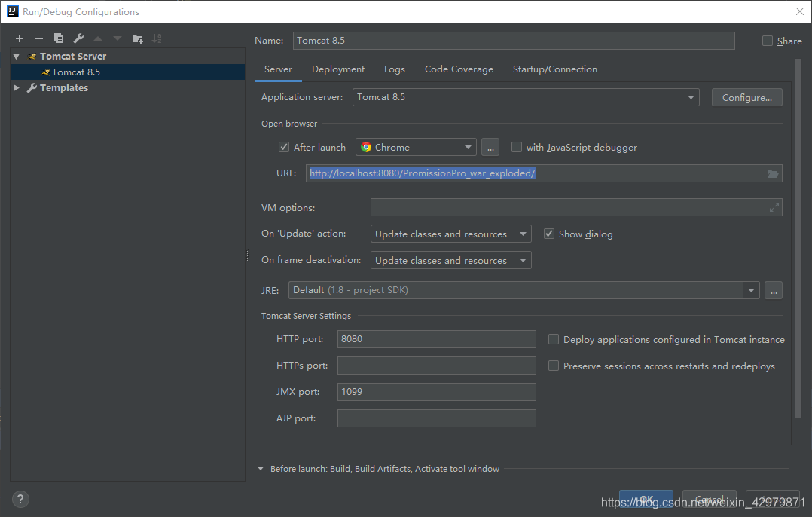Click the vertical scrollbar of the settings panel

tap(798, 238)
